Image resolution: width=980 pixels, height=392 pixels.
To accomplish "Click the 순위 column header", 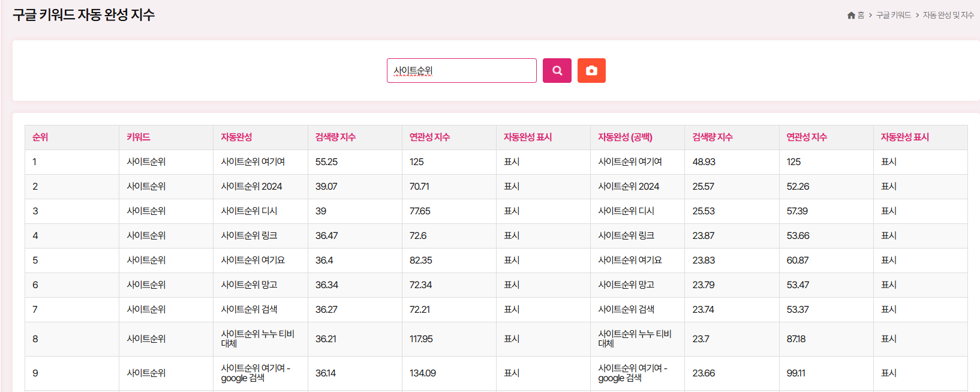I will pyautogui.click(x=40, y=137).
